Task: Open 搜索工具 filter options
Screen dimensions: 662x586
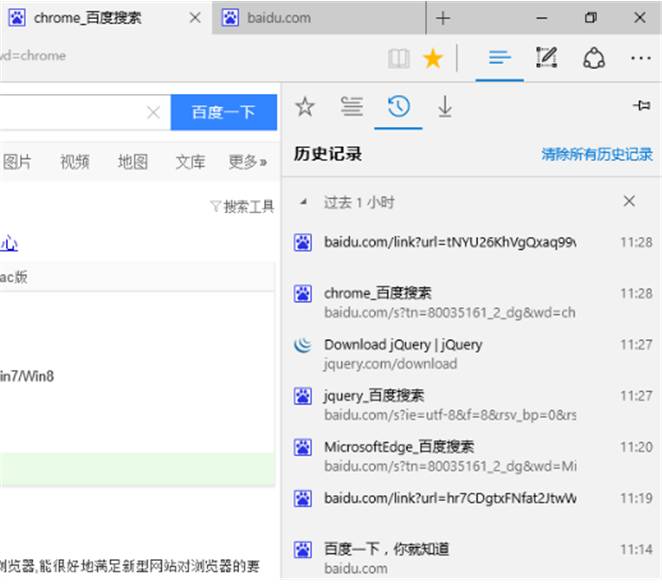Action: [242, 206]
